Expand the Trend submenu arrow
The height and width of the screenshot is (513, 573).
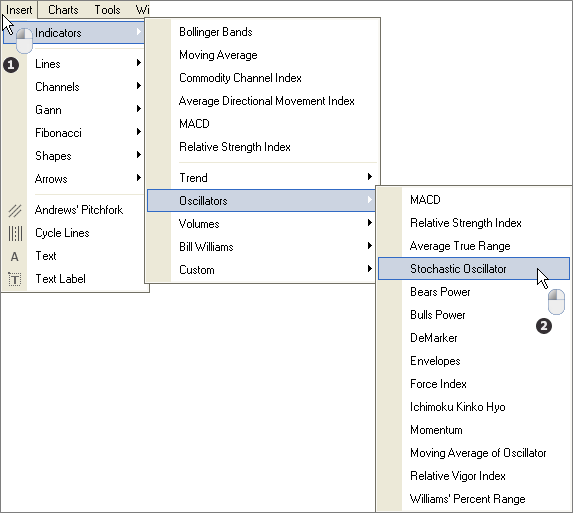pos(369,177)
